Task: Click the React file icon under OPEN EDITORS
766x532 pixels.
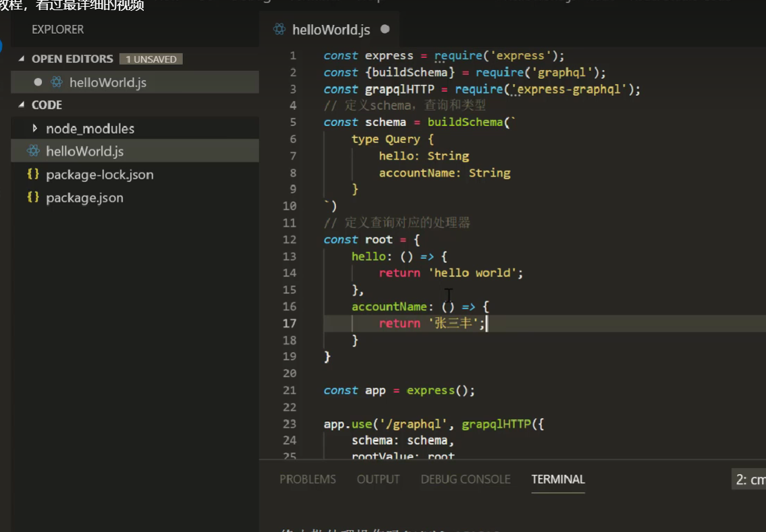Action: click(57, 82)
